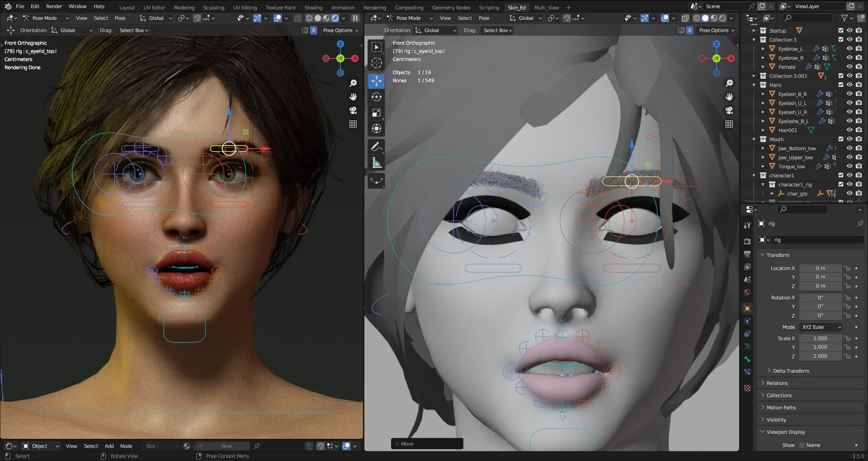868x461 pixels.
Task: Expand the Delta Transform section
Action: coord(791,371)
